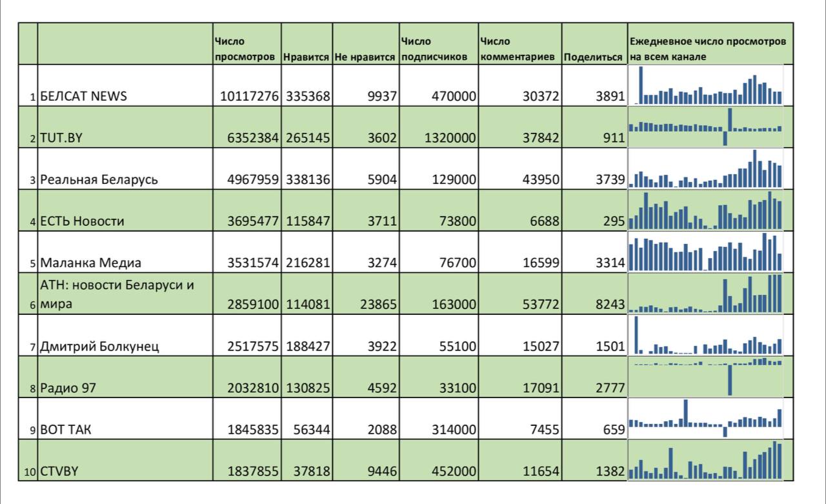Click the Поделиться column header
Image resolution: width=826 pixels, height=504 pixels.
594,43
